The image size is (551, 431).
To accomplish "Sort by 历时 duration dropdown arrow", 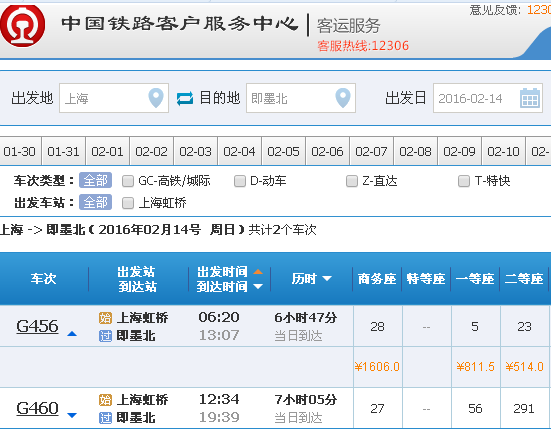I will (327, 279).
